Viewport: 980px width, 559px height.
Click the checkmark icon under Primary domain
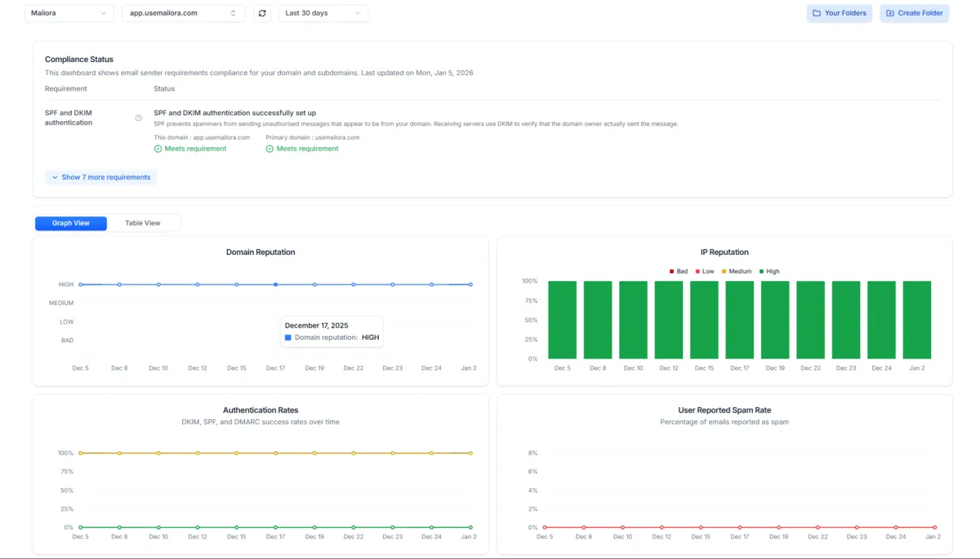269,149
